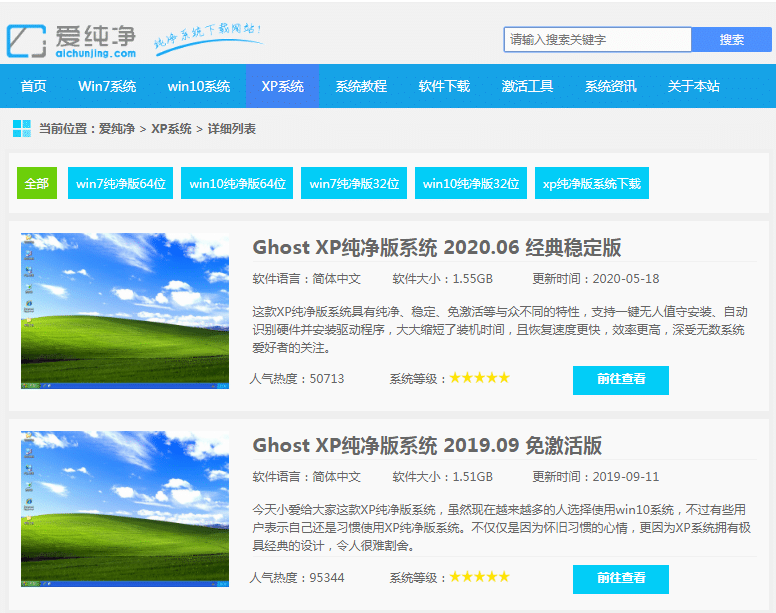776x613 pixels.
Task: Open the 系统教程 navigation item
Action: pyautogui.click(x=361, y=86)
